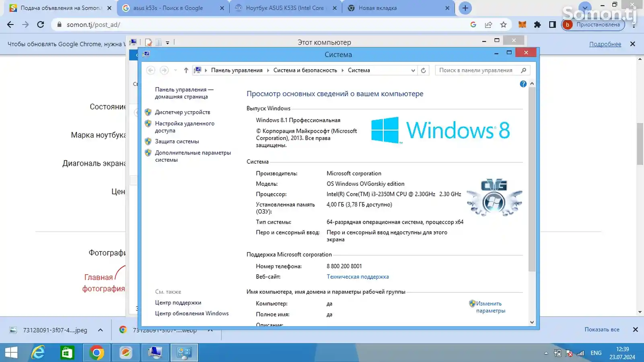Click the share page icon in Chrome

488,25
